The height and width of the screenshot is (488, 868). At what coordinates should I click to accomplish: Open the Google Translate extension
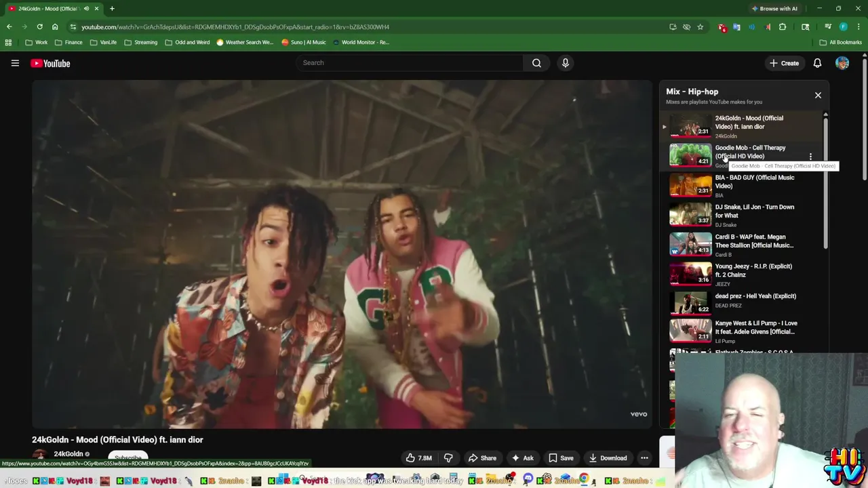pos(737,27)
